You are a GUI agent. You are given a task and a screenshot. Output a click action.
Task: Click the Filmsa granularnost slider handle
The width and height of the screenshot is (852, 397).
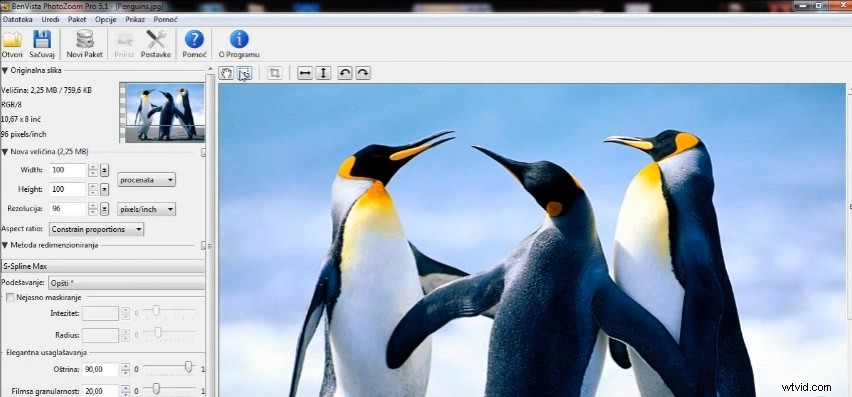[156, 388]
